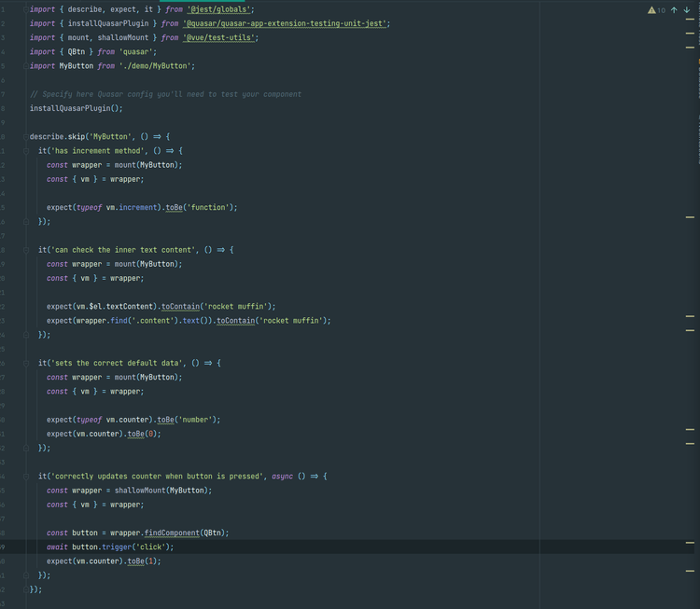Open the '@jest/globals' import path
700x609 pixels.
click(218, 9)
